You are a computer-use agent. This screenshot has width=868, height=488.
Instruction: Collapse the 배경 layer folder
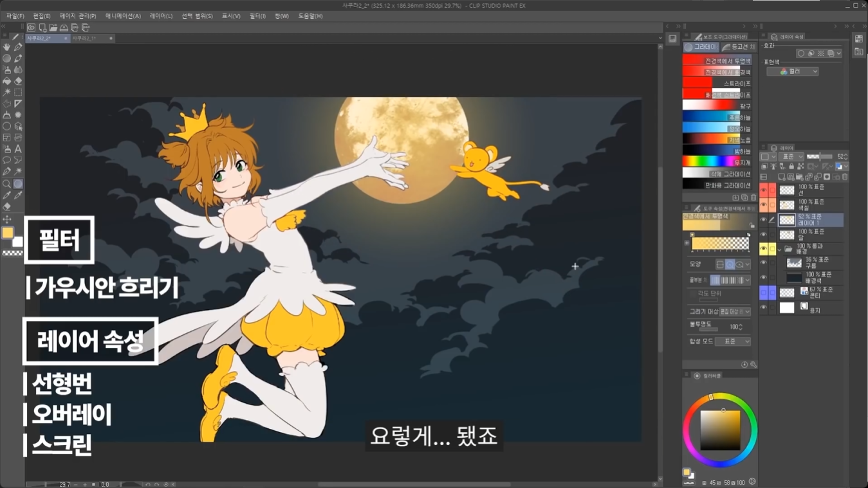click(780, 249)
